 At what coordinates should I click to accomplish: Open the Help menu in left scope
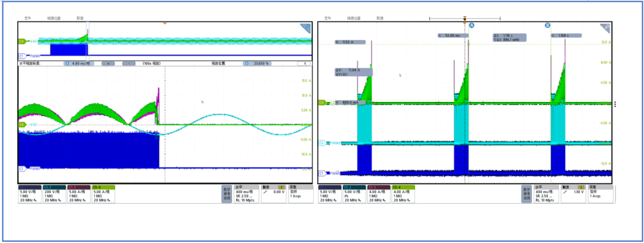click(x=80, y=18)
